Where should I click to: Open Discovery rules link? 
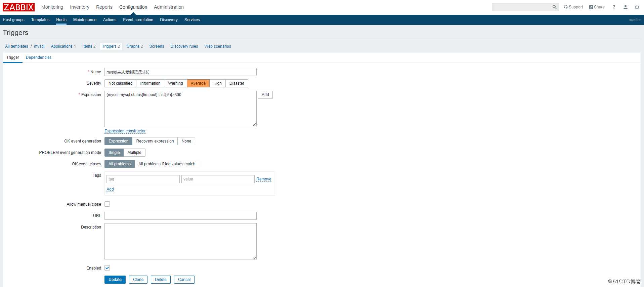[x=184, y=46]
